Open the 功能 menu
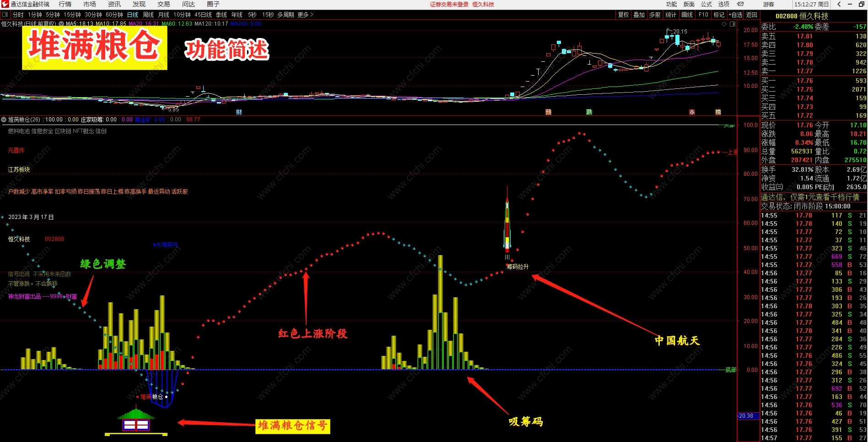868x442 pixels. click(671, 4)
